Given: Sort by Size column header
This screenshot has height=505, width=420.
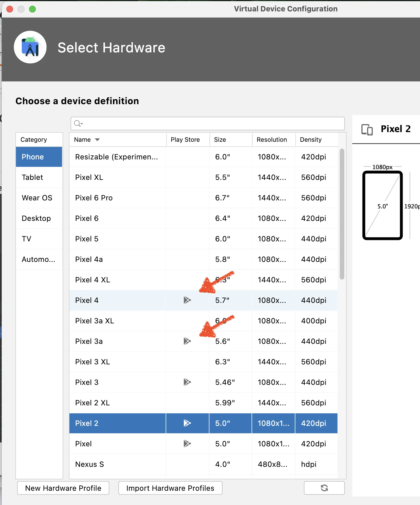Looking at the screenshot, I should pos(231,140).
